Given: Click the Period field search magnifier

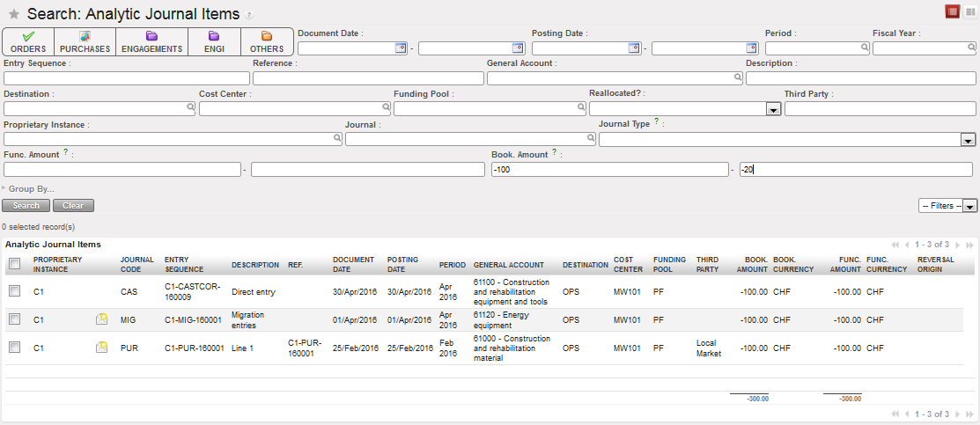Looking at the screenshot, I should [x=864, y=48].
